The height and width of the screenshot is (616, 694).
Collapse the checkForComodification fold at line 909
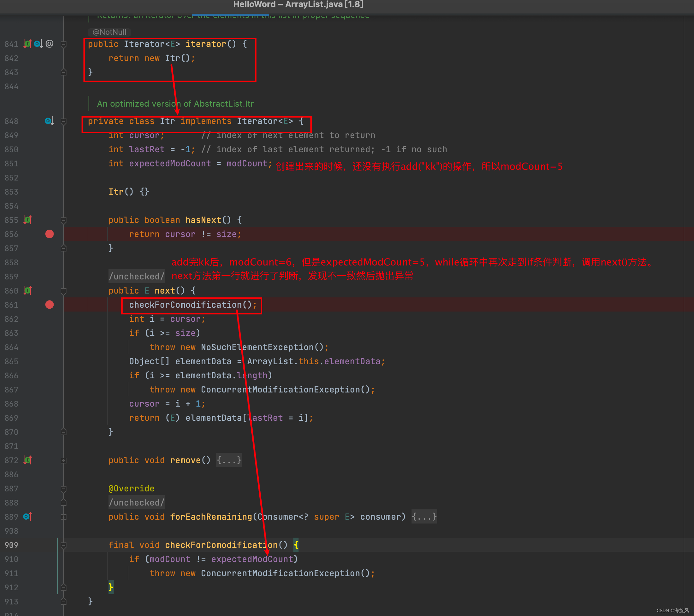tap(64, 545)
